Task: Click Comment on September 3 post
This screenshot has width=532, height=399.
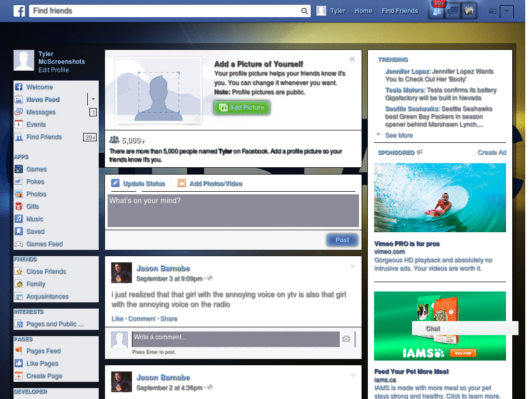Action: click(x=142, y=319)
